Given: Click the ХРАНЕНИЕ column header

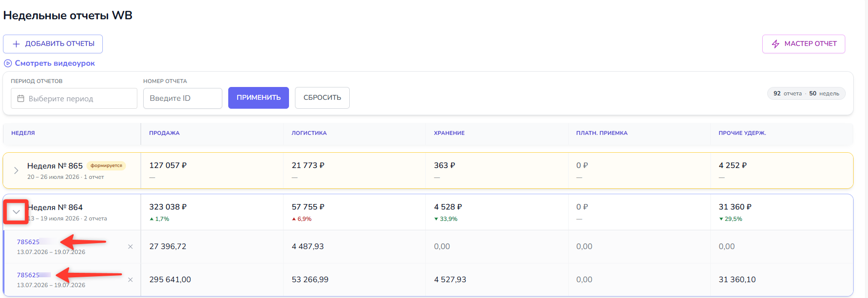Looking at the screenshot, I should point(449,133).
